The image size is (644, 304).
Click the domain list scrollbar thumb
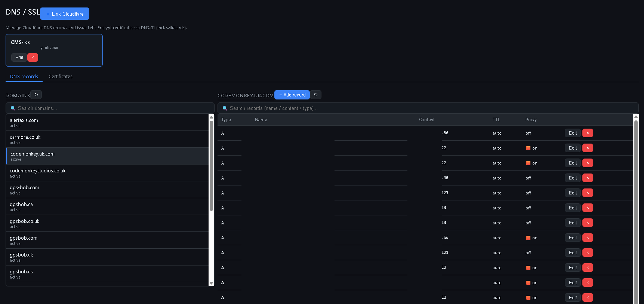point(211,166)
